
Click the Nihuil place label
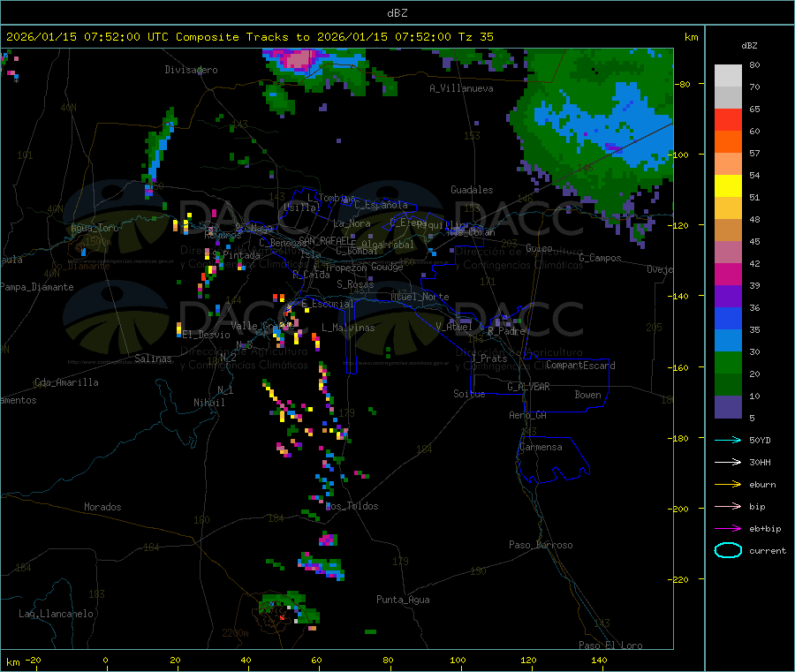[208, 403]
